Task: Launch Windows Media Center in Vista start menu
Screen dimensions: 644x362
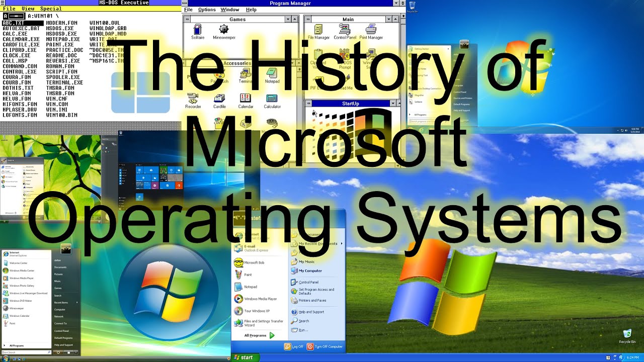Action: [x=19, y=270]
